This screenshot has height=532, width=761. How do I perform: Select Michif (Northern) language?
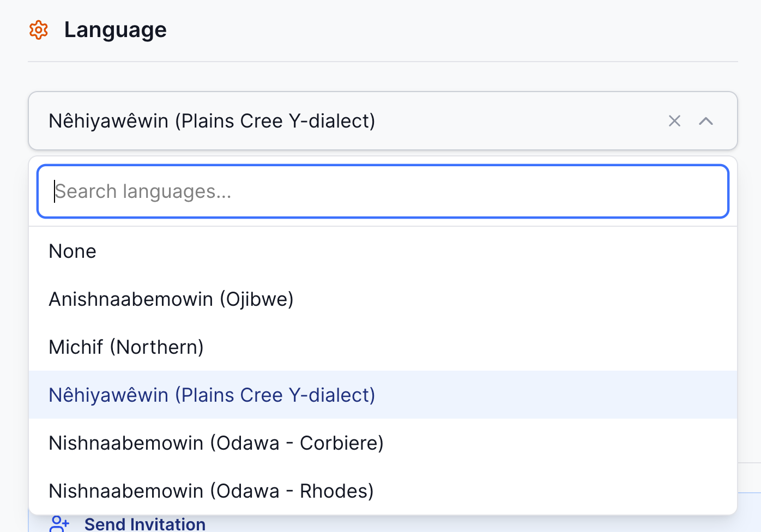coord(126,347)
